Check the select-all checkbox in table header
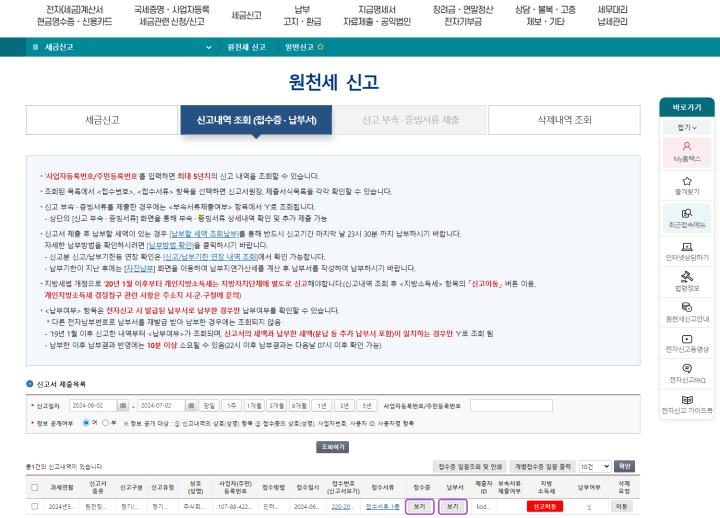This screenshot has height=518, width=720. (34, 487)
